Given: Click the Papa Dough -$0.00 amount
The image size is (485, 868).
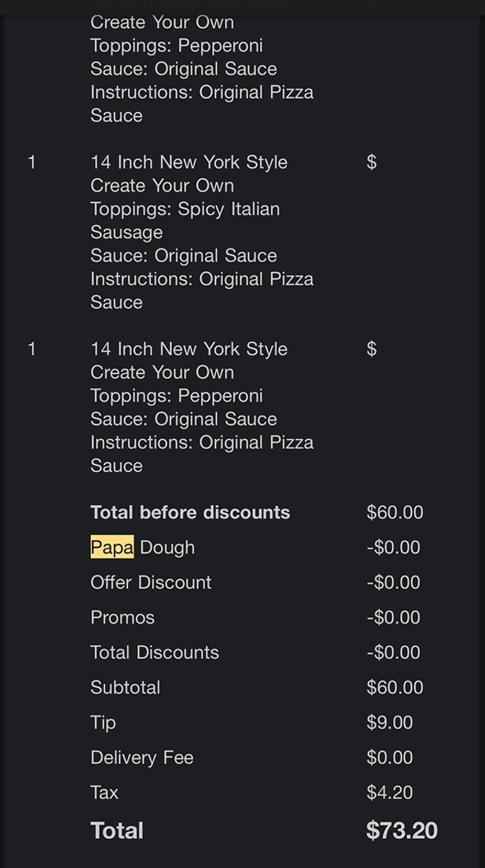Looking at the screenshot, I should point(393,548).
